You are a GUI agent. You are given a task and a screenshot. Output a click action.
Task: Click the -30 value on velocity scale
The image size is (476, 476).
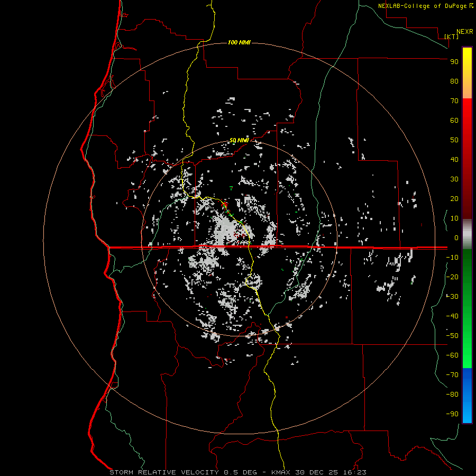(x=452, y=297)
